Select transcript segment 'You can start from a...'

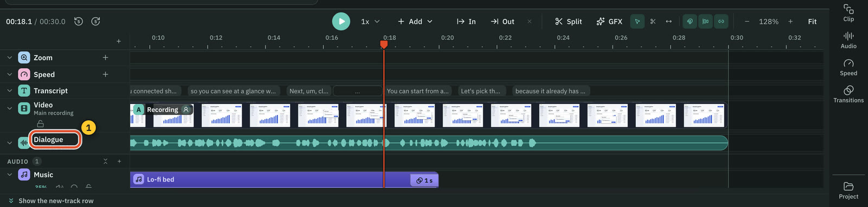pyautogui.click(x=418, y=91)
